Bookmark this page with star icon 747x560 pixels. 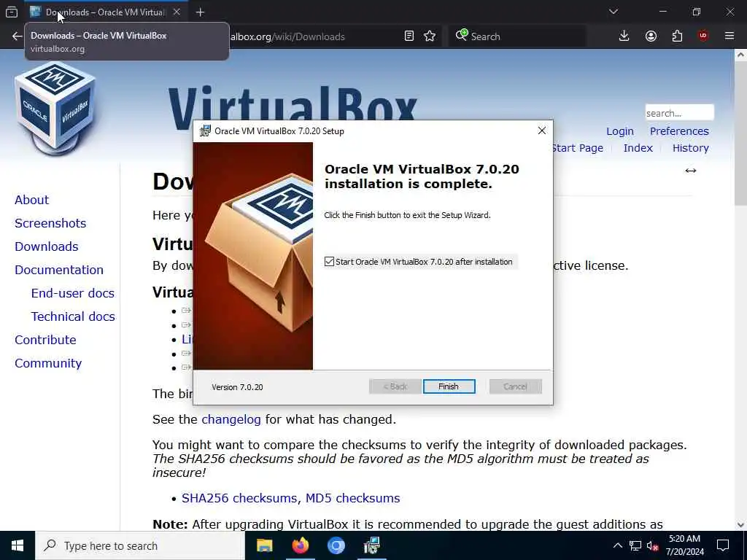[430, 36]
